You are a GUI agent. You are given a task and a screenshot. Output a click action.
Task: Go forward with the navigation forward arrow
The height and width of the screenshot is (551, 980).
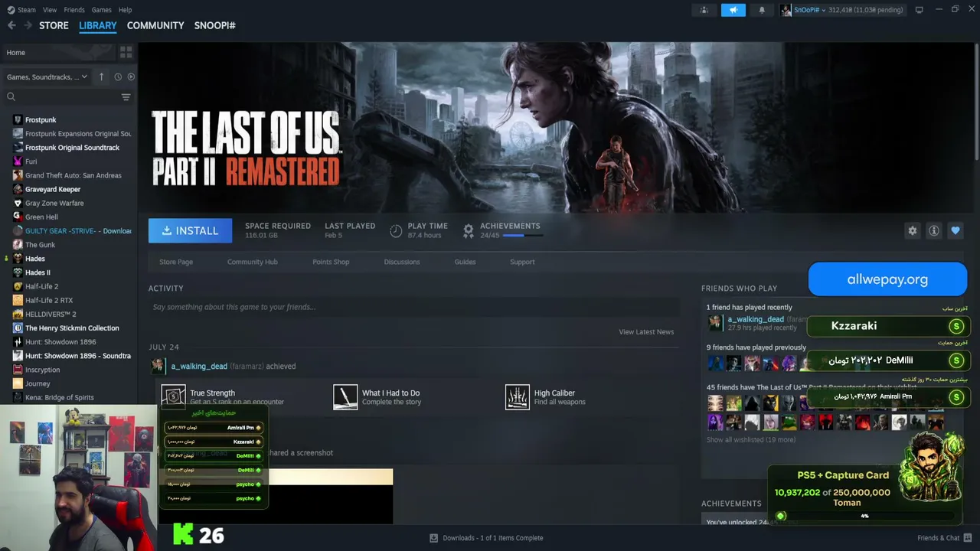tap(28, 25)
